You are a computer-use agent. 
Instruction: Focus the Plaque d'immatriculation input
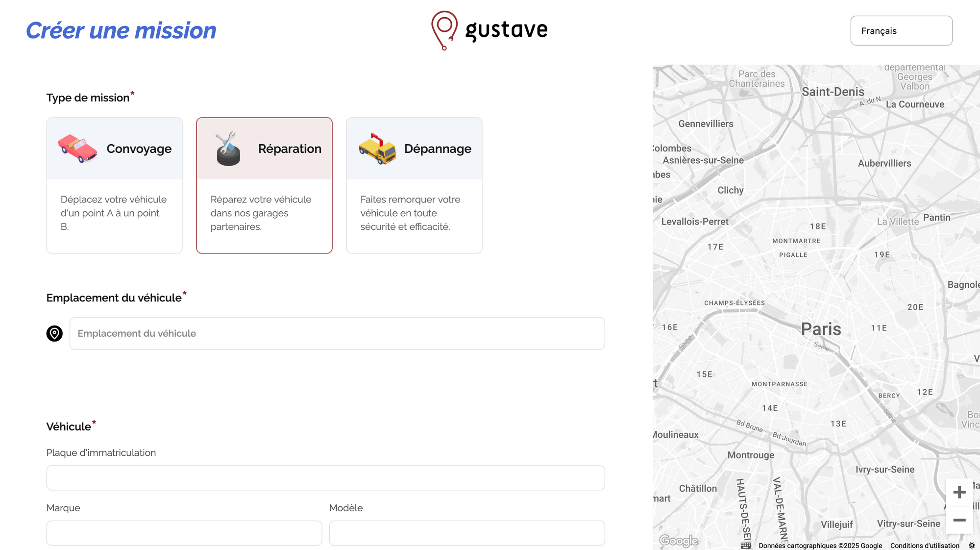point(325,478)
